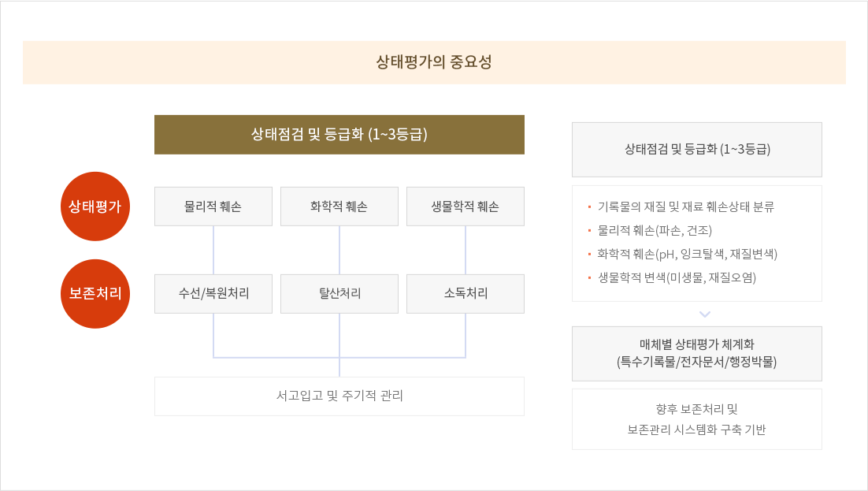Viewport: 868px width, 491px height.
Task: Click the connector line below 탈산처리
Action: 339,336
